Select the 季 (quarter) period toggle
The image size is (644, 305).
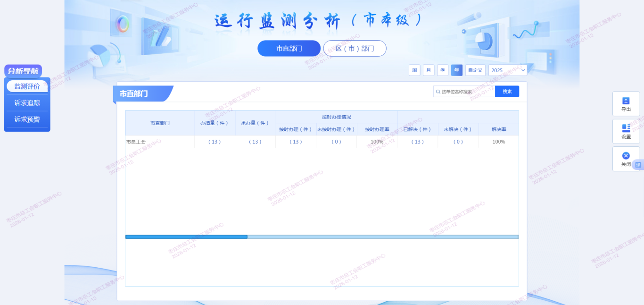(443, 70)
